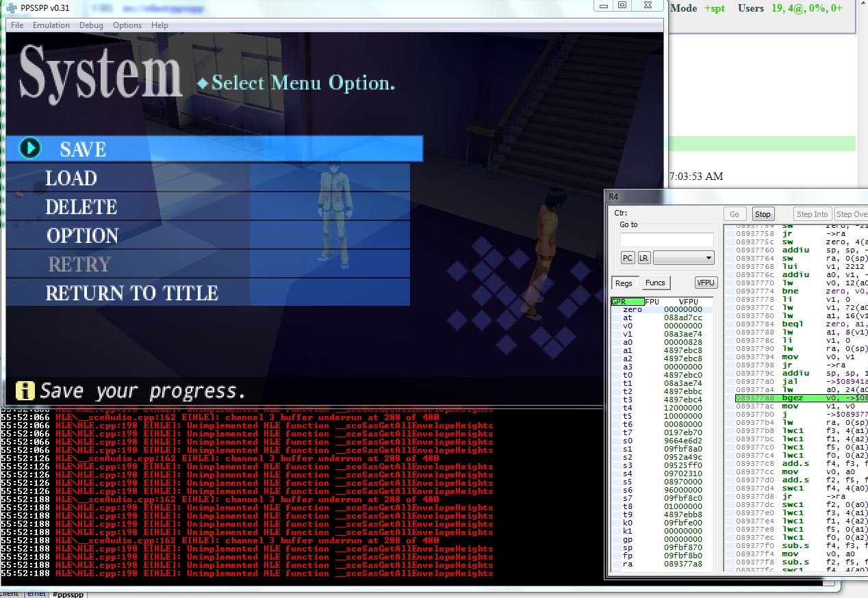Open the Debug menu
Screen dimensions: 868x598
(91, 25)
